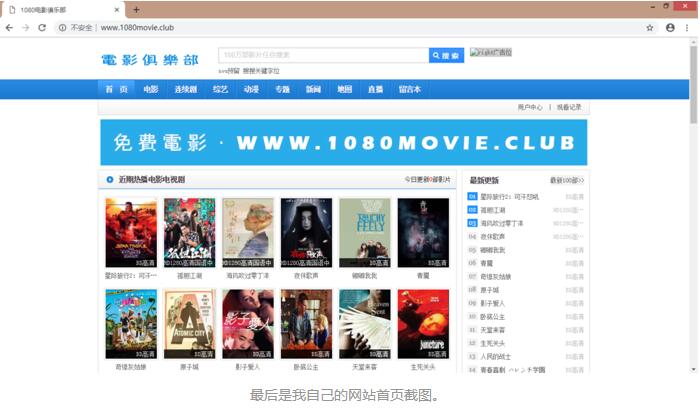Click 夜伴歌声 in the 最新更新 list

[x=494, y=236]
